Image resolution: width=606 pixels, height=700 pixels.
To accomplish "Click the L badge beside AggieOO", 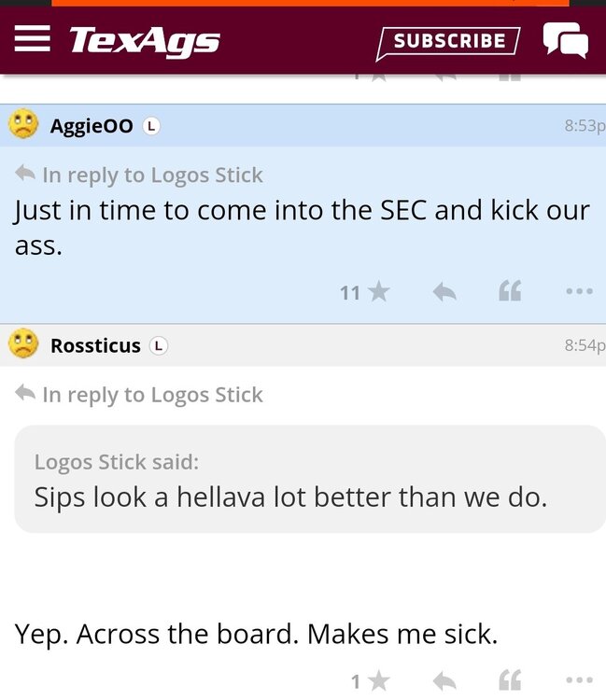I will pos(151,126).
